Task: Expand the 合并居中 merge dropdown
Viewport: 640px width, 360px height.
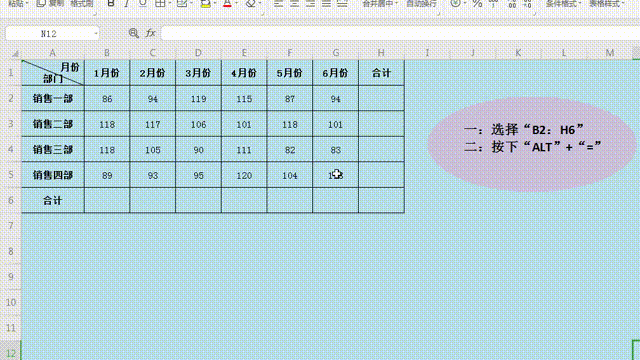Action: tap(397, 3)
